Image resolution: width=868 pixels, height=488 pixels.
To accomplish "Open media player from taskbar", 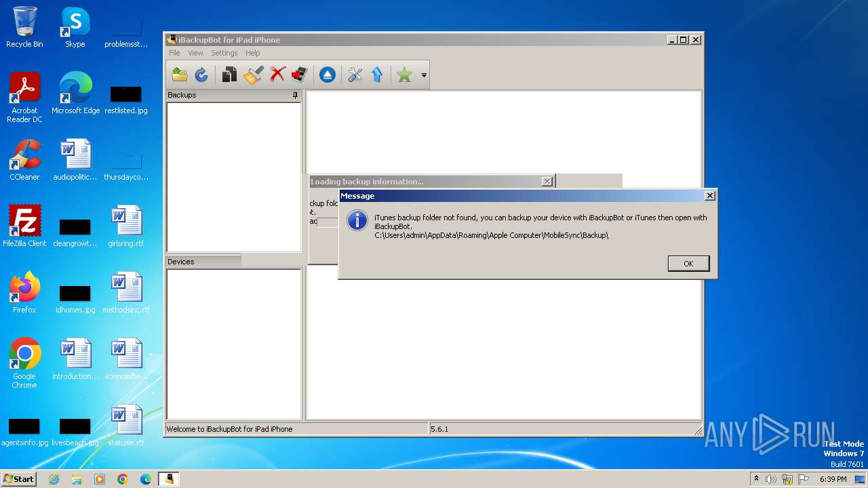I will [100, 479].
